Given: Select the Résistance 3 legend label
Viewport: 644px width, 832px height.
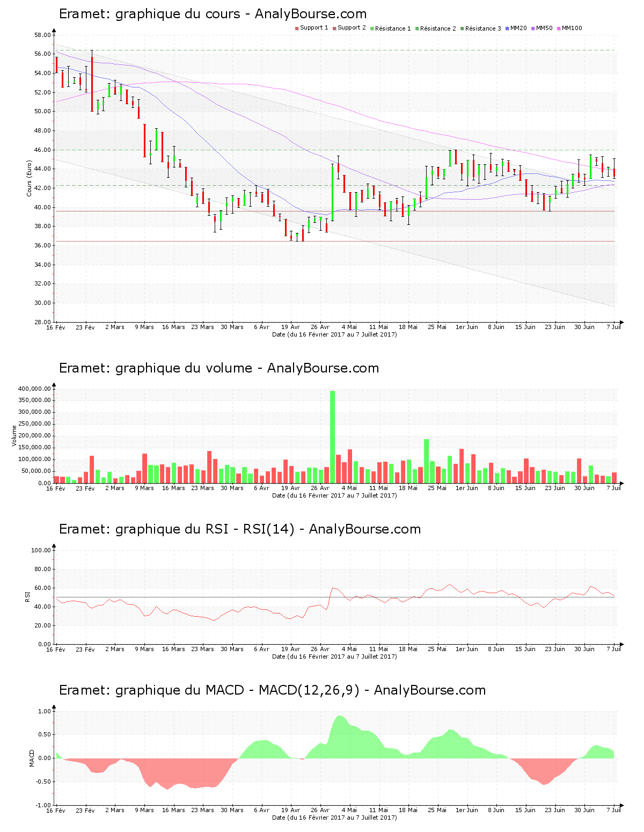Looking at the screenshot, I should point(483,28).
